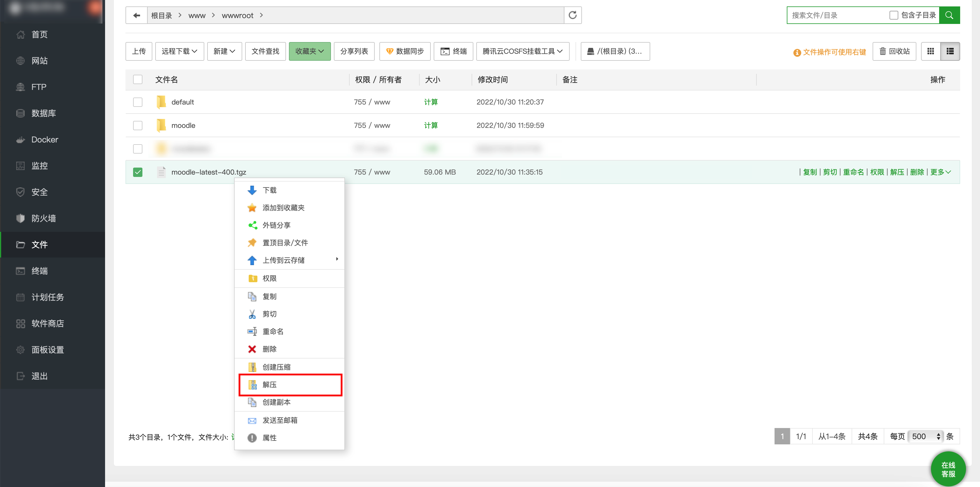
Task: Switch to grid view icon
Action: (x=931, y=51)
